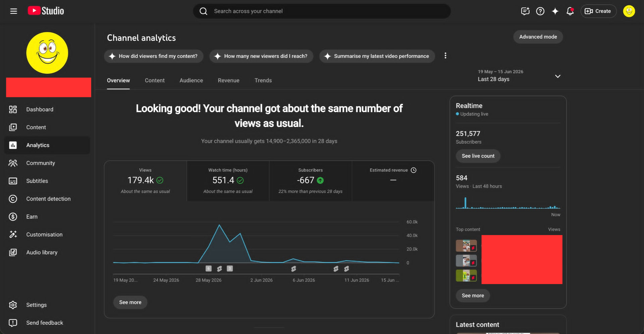Switch to the Revenue tab

(x=228, y=80)
